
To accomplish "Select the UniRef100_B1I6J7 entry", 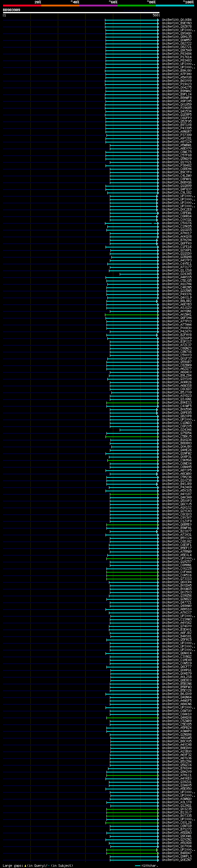I will pyautogui.click(x=177, y=812).
